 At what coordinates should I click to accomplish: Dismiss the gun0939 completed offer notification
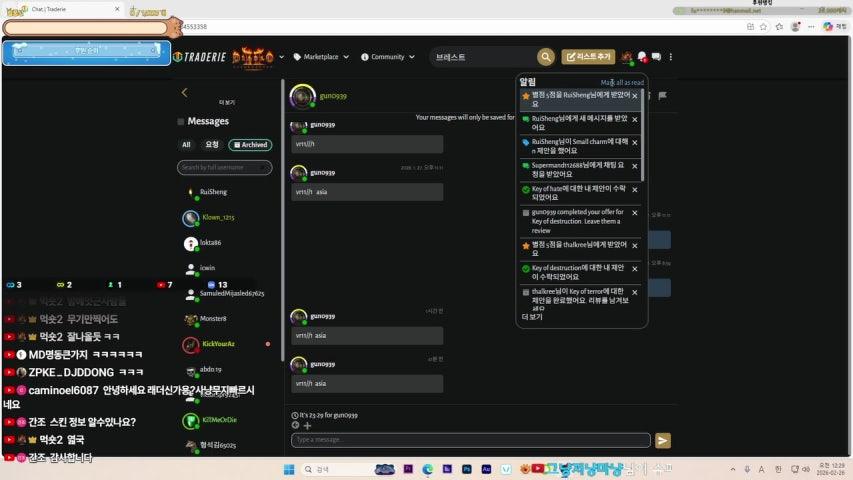tap(635, 213)
